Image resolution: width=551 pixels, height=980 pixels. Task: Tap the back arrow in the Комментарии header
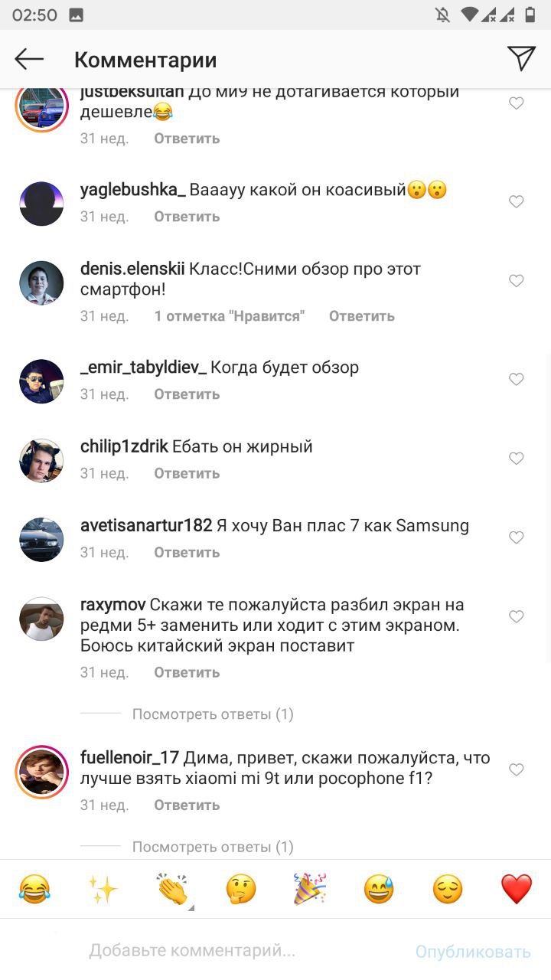click(29, 59)
